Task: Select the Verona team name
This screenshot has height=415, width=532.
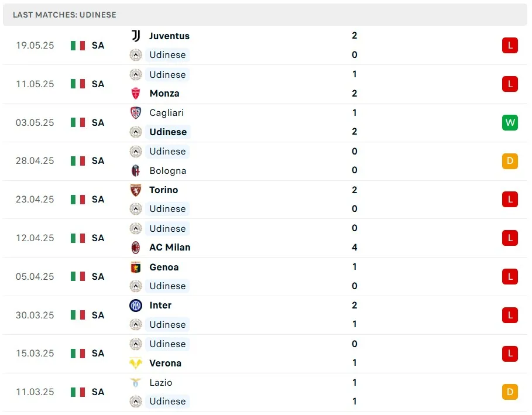Action: point(165,363)
